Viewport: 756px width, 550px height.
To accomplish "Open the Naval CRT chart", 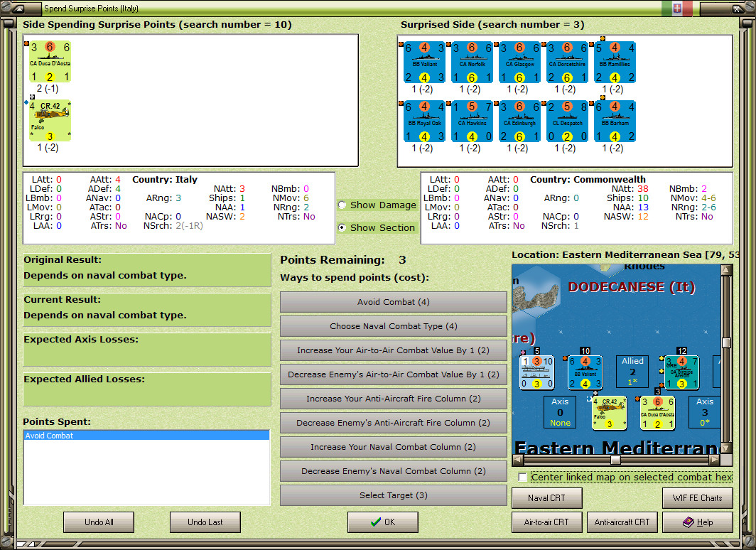I will point(547,498).
